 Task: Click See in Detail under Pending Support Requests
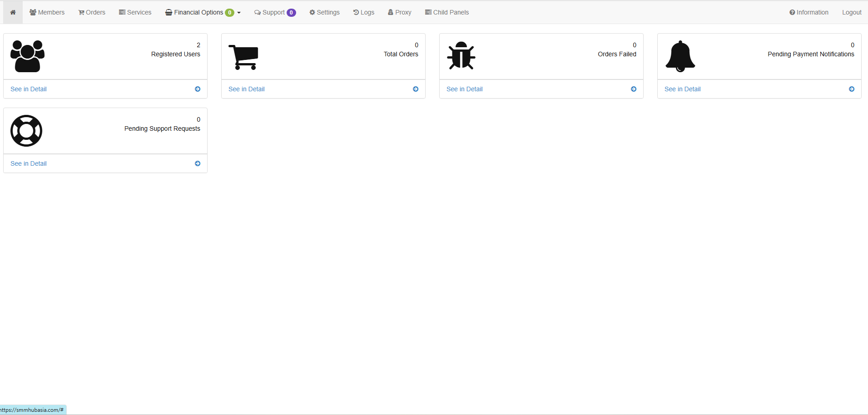(x=29, y=163)
